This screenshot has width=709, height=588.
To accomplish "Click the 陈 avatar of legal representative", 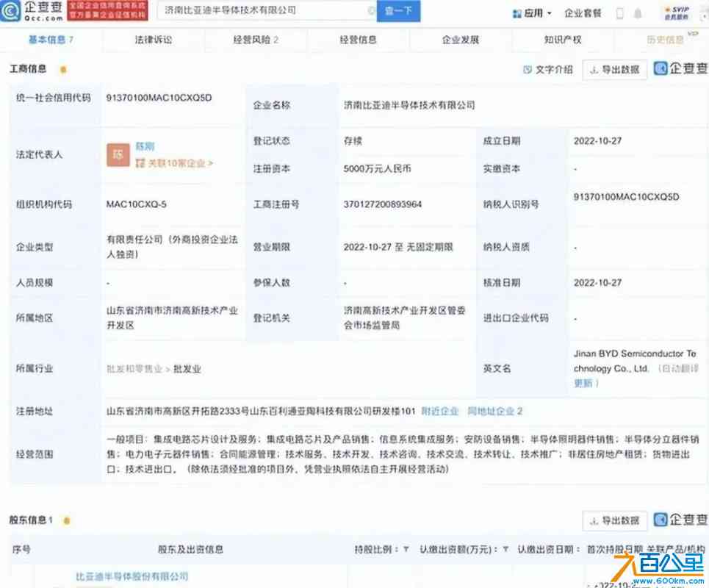I will (x=118, y=155).
